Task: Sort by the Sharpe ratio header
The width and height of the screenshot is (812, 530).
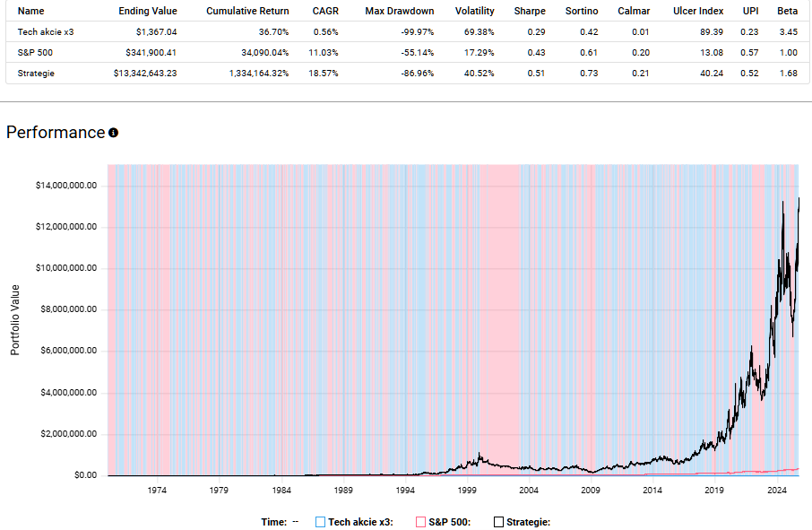Action: click(x=529, y=11)
